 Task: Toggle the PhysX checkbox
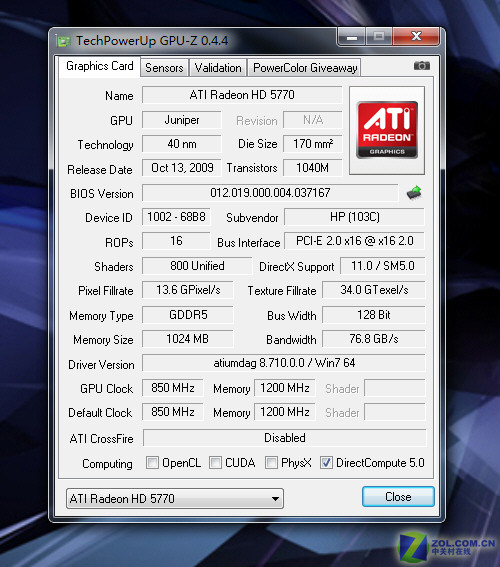(272, 462)
